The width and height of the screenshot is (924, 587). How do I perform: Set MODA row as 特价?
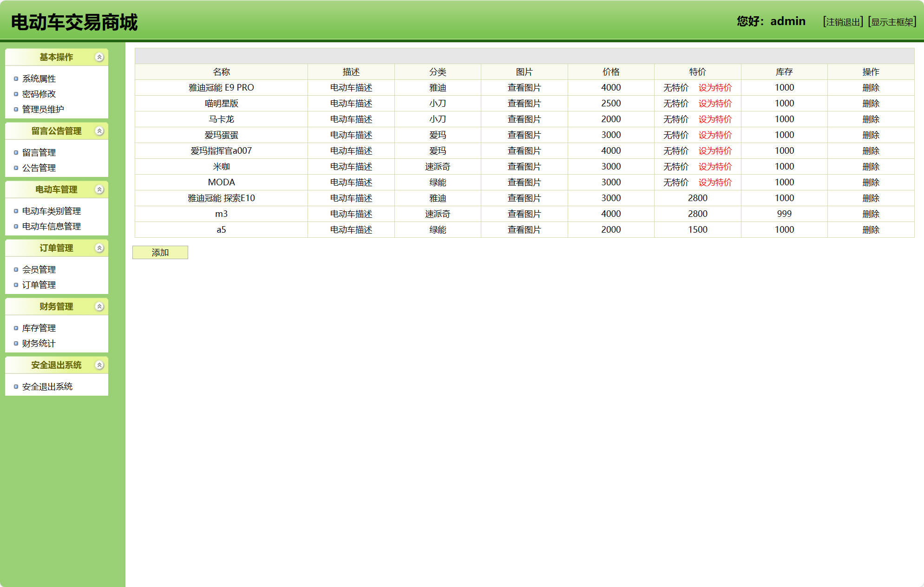click(715, 183)
